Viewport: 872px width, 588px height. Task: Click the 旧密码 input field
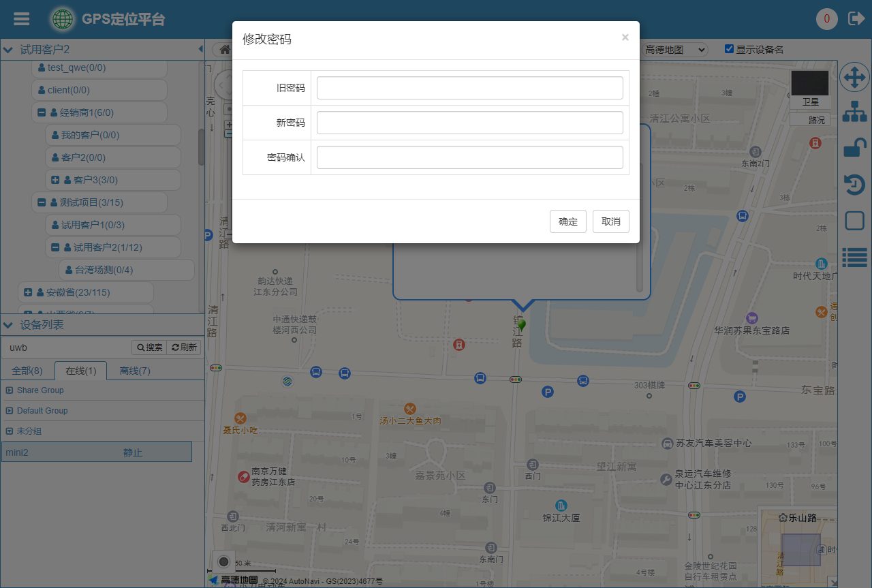coord(469,88)
